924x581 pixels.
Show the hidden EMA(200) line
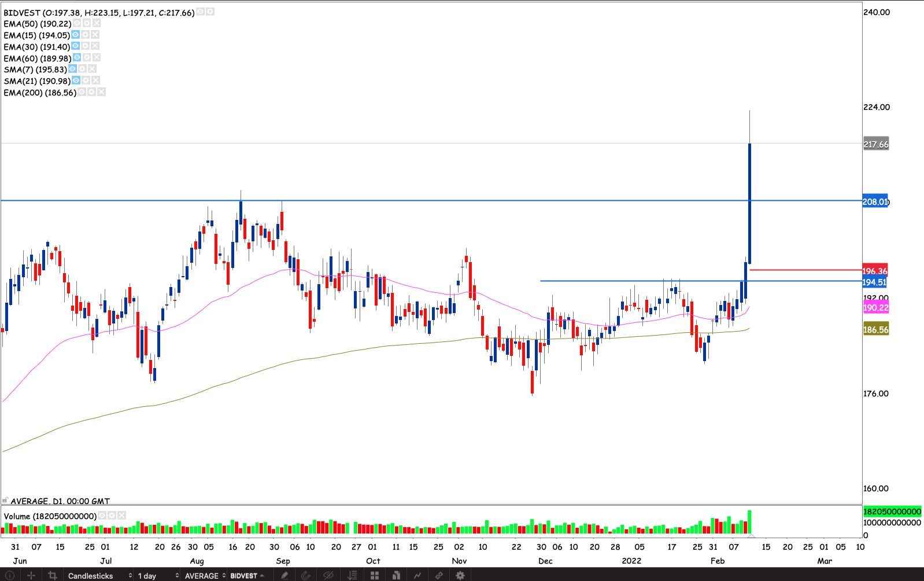82,92
